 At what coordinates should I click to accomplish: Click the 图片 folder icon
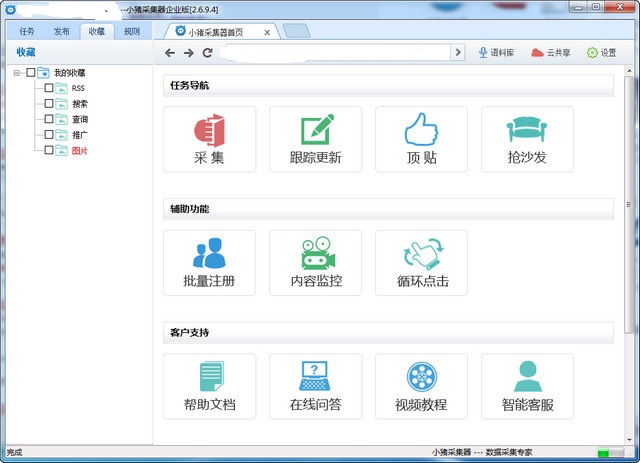pyautogui.click(x=61, y=150)
